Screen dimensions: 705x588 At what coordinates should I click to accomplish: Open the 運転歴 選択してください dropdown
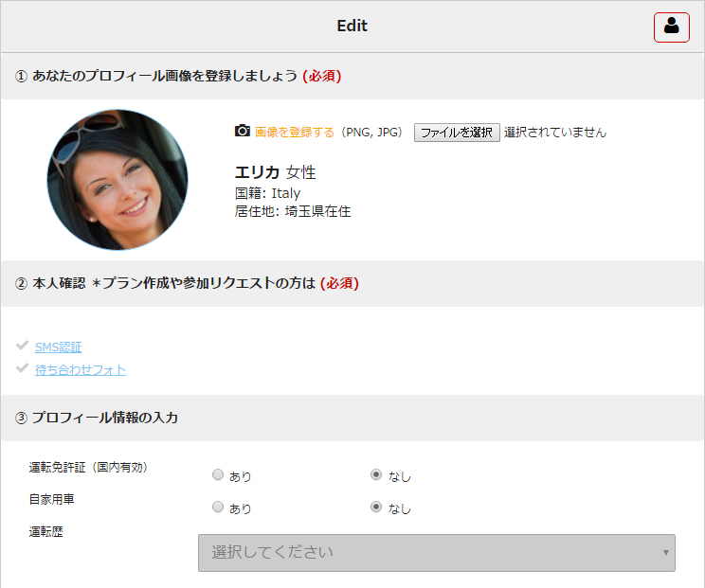point(426,552)
